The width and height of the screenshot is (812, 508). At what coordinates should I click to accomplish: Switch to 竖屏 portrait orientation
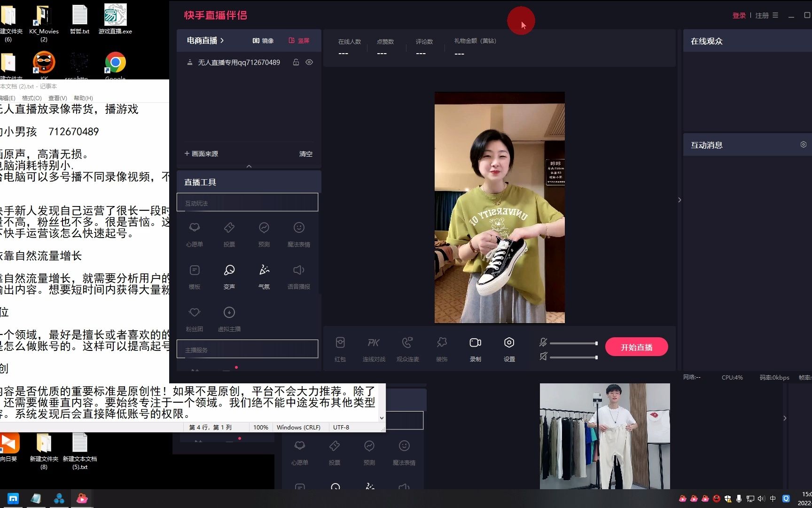299,40
